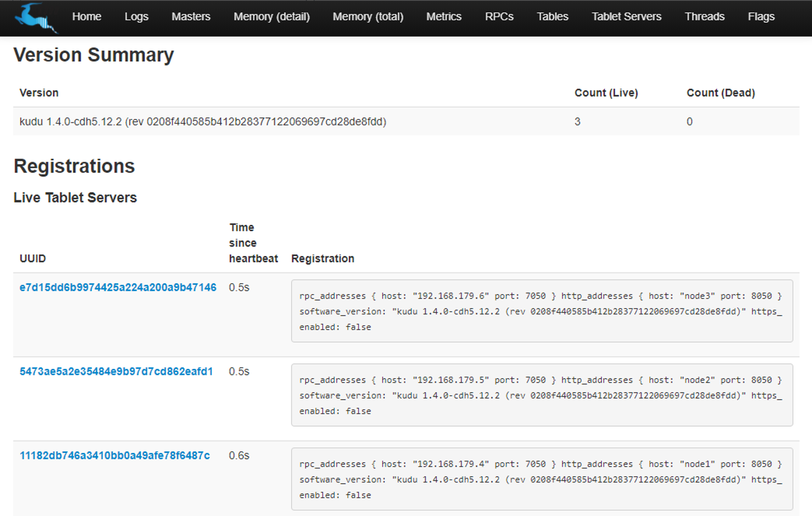Click the Count (Dead) value 0
Image resolution: width=812 pixels, height=516 pixels.
pos(689,122)
